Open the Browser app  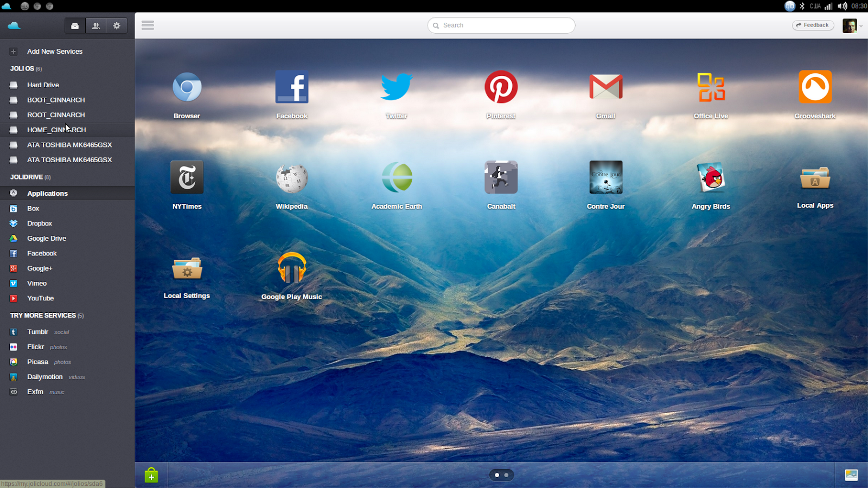[x=187, y=87]
